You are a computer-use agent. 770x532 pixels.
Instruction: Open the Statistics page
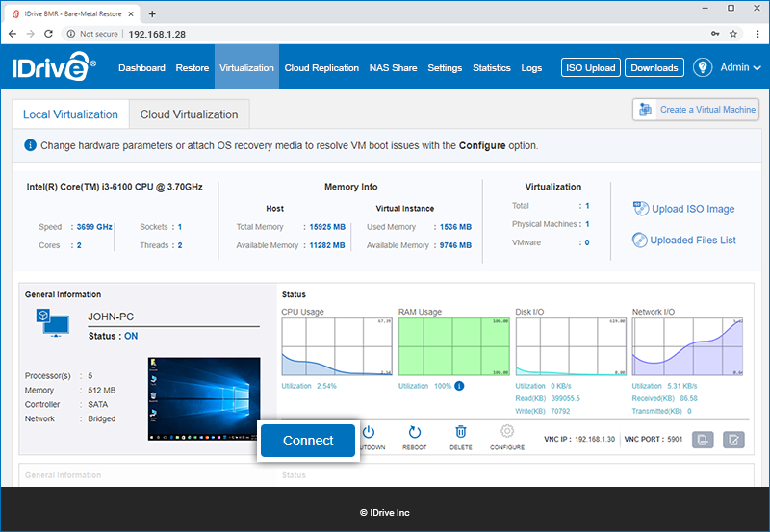click(x=492, y=67)
